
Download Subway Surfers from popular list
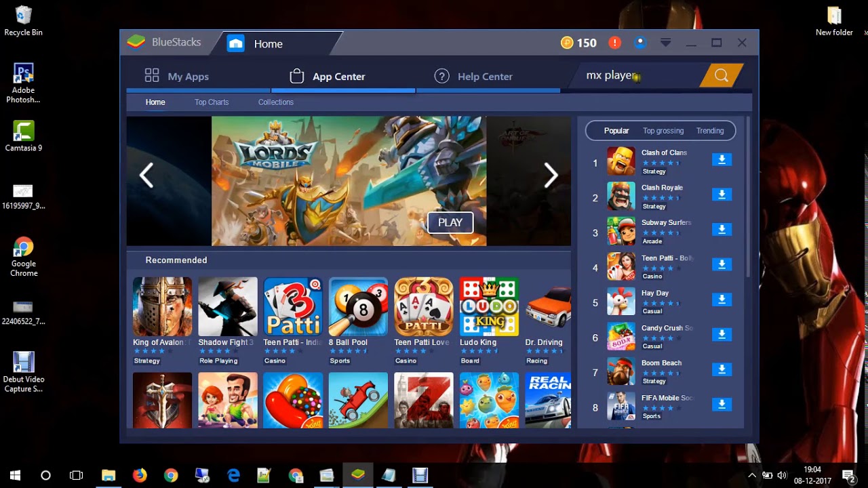point(722,229)
